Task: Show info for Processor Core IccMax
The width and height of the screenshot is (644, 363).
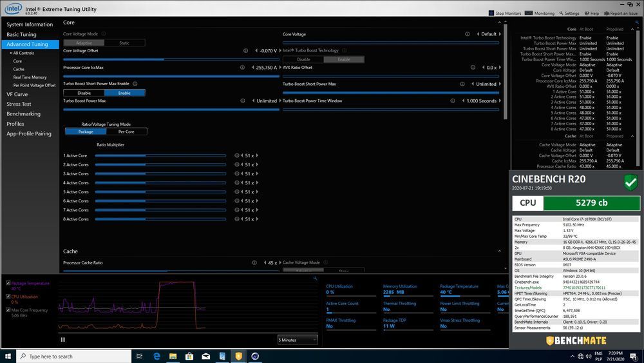Action: coord(242,68)
